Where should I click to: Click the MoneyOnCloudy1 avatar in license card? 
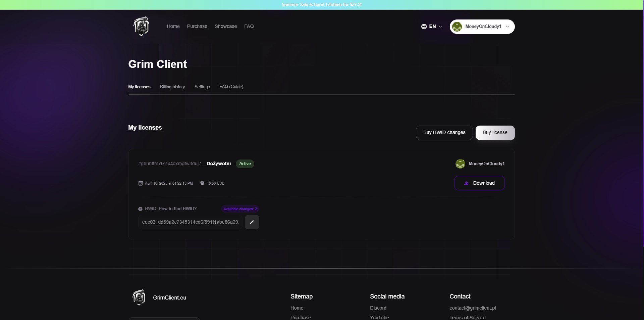tap(460, 164)
